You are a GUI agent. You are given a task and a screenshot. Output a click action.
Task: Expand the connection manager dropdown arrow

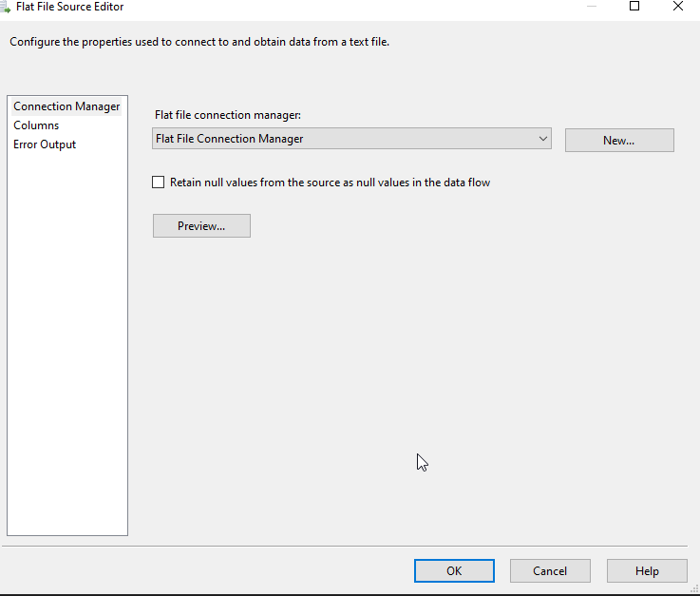543,139
